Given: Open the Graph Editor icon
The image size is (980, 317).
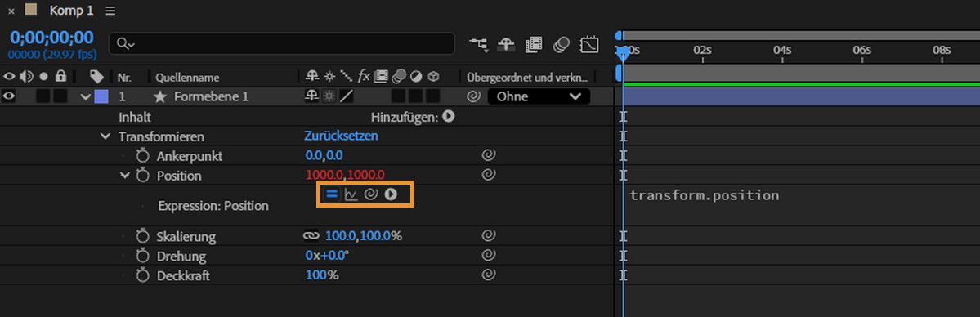Looking at the screenshot, I should pyautogui.click(x=589, y=44).
